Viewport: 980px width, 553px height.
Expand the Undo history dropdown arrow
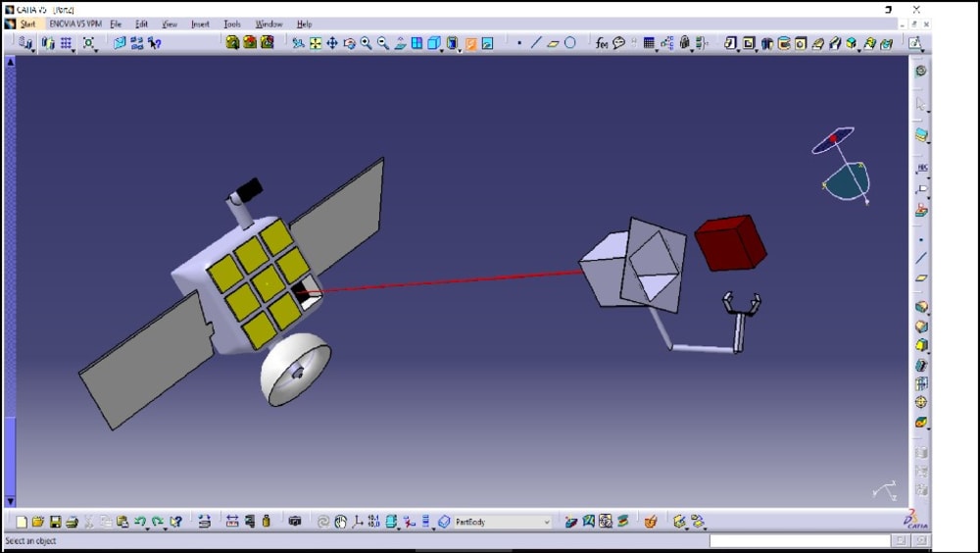click(x=147, y=528)
